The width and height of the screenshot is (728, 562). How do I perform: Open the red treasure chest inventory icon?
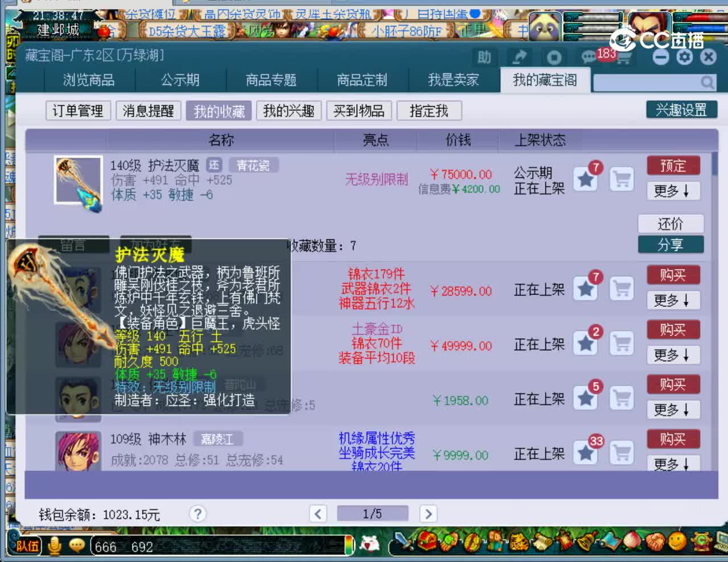click(426, 542)
